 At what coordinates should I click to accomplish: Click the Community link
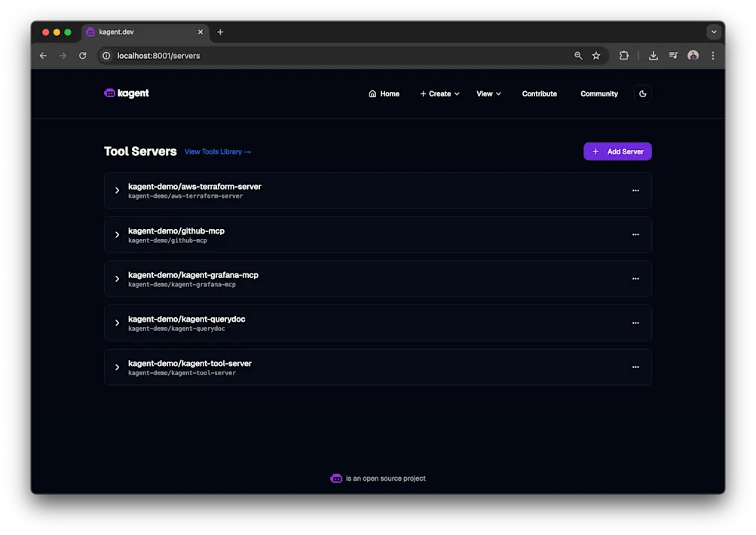[x=598, y=93]
